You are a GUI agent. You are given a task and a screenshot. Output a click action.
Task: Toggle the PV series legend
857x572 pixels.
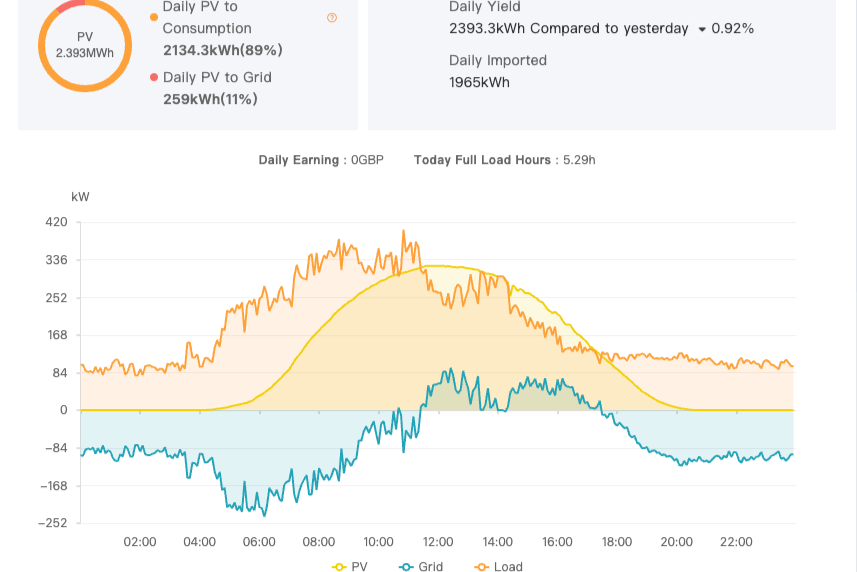click(x=350, y=566)
